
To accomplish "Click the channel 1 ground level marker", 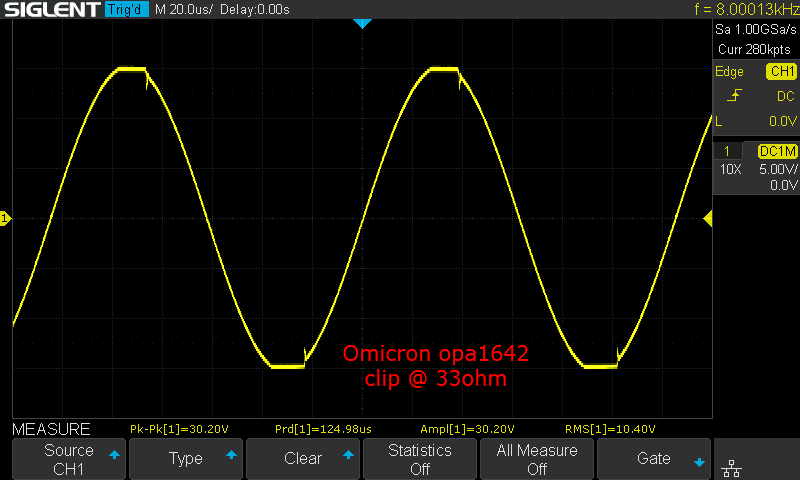I will pos(5,219).
